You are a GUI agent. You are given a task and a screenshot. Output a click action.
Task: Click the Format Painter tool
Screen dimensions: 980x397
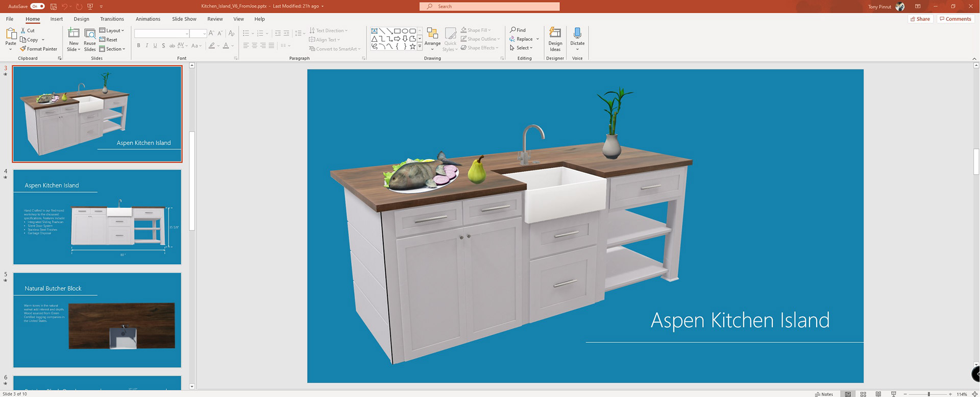click(x=38, y=49)
